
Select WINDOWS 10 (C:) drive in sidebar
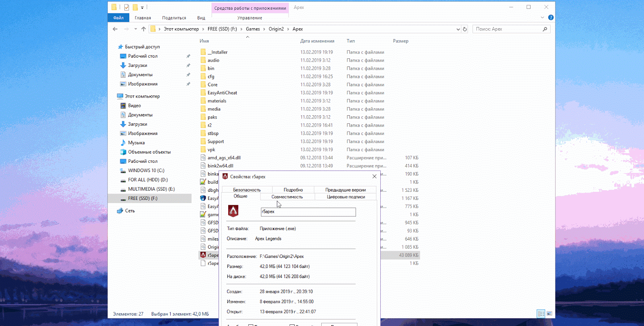click(x=146, y=170)
